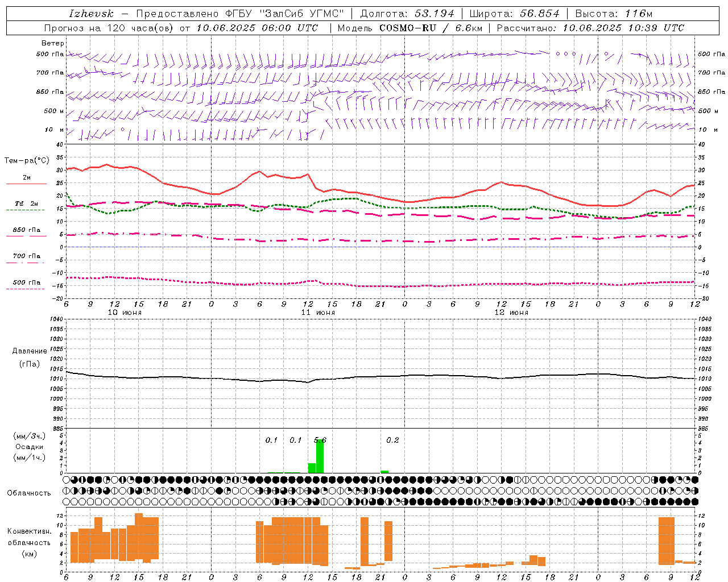Click the "5.6" precipitation amount value
Image resolution: width=728 pixels, height=582 pixels.
320,440
